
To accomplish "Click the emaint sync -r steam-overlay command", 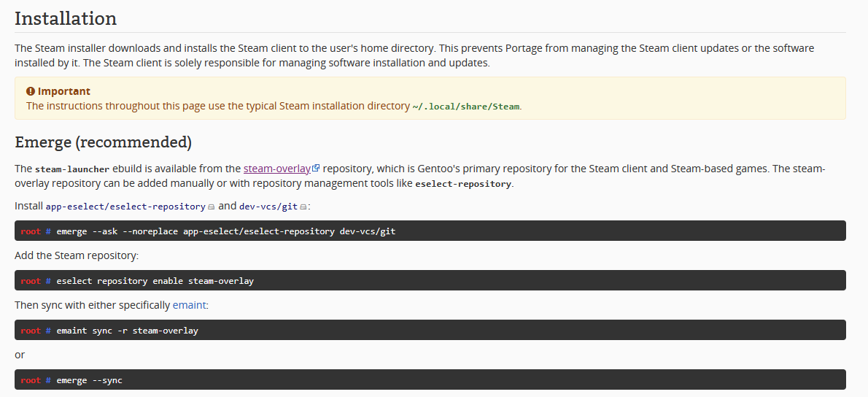I will [128, 331].
